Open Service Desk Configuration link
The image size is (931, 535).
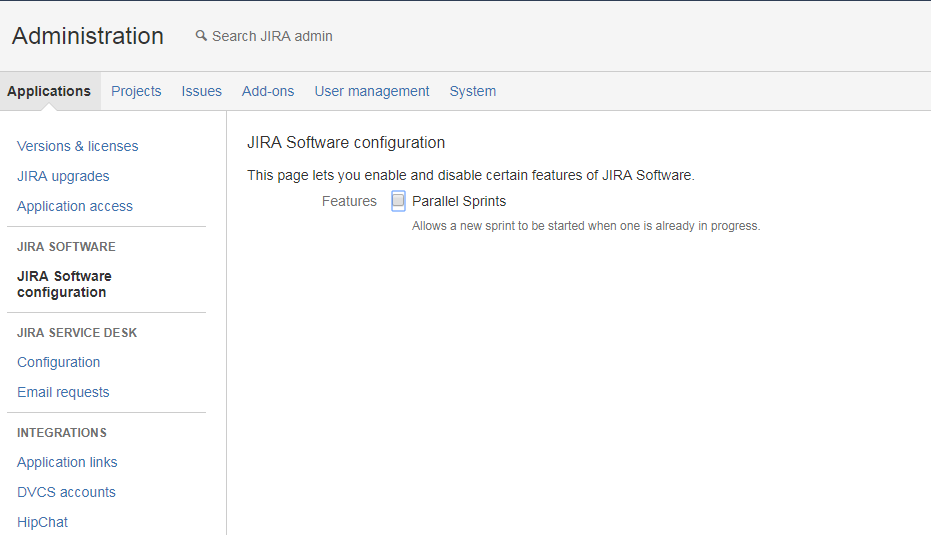[x=58, y=362]
